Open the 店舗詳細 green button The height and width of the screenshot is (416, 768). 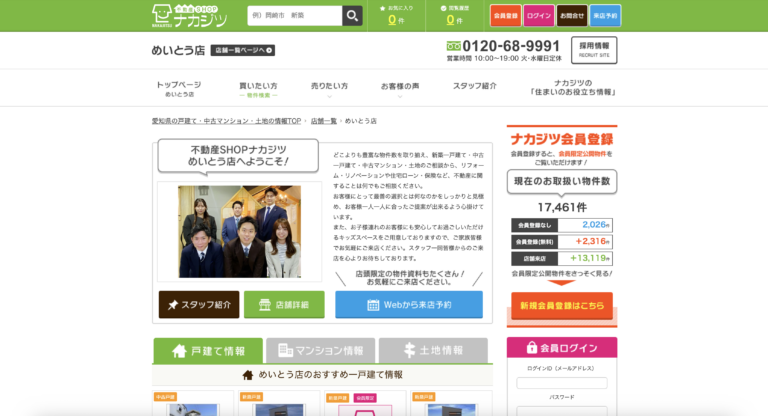tap(284, 305)
